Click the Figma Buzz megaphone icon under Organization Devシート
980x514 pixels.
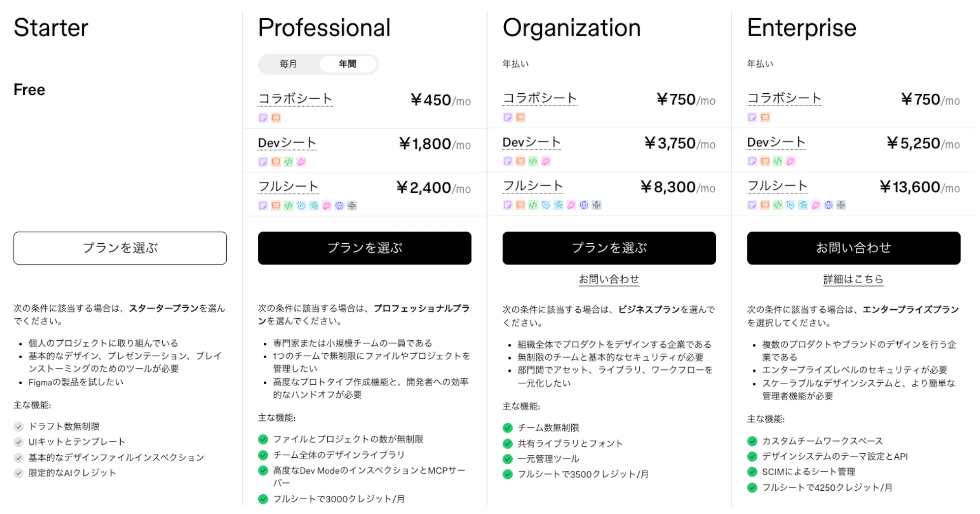coord(546,161)
